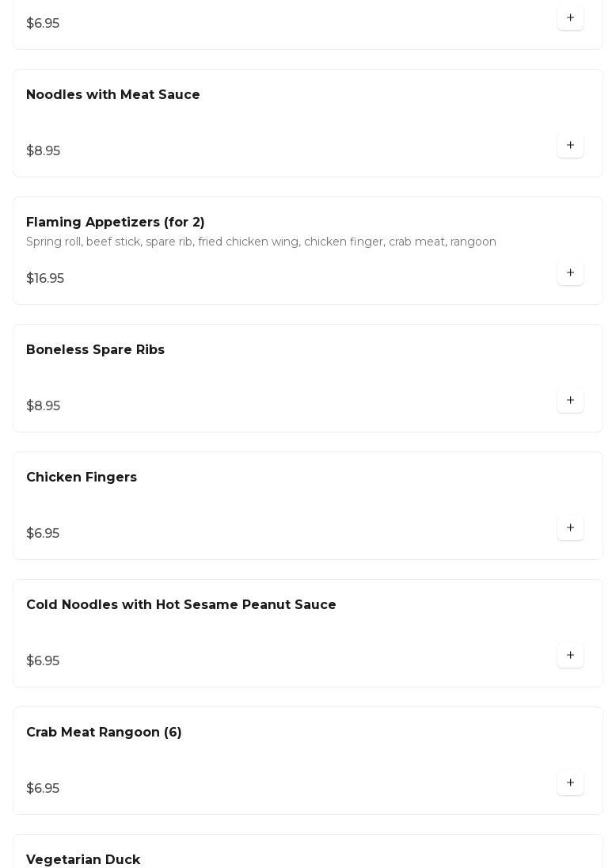The width and height of the screenshot is (616, 868).
Task: Open the Chicken Fingers item title
Action: (82, 478)
